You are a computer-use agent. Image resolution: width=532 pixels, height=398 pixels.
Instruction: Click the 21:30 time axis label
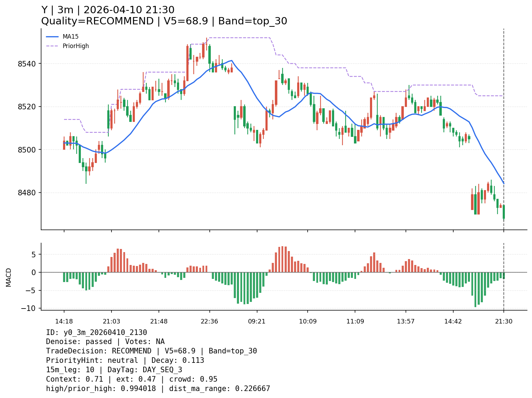tap(503, 321)
